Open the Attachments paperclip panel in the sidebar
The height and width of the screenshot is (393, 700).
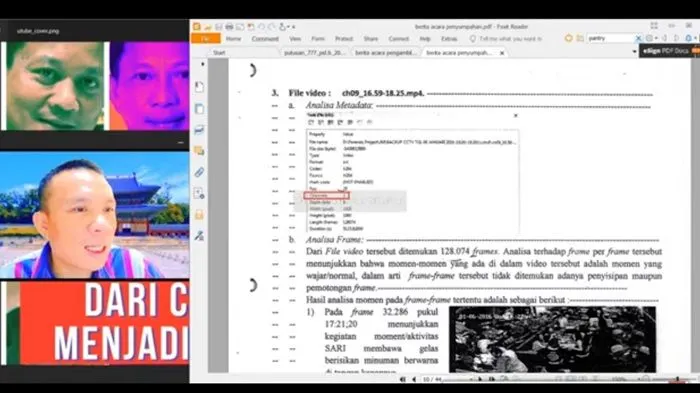pyautogui.click(x=199, y=172)
